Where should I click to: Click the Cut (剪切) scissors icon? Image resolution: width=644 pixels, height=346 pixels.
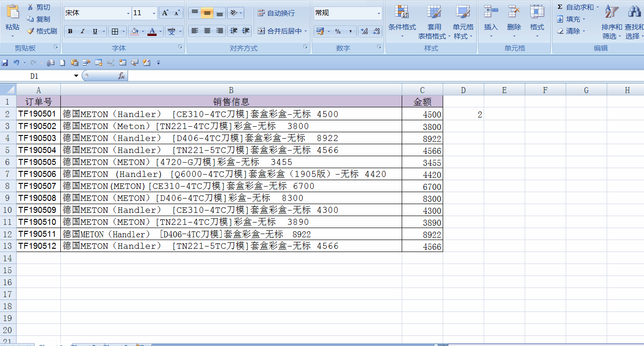click(x=30, y=7)
